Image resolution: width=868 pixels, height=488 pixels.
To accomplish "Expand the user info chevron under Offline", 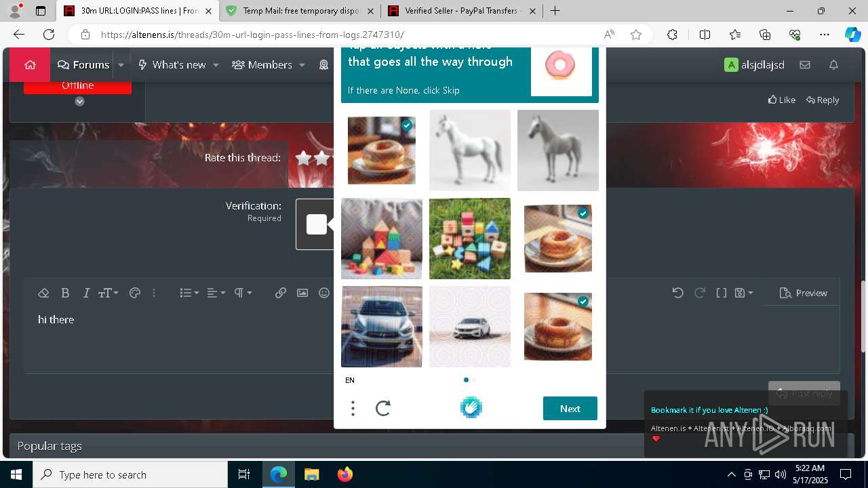I will point(79,102).
